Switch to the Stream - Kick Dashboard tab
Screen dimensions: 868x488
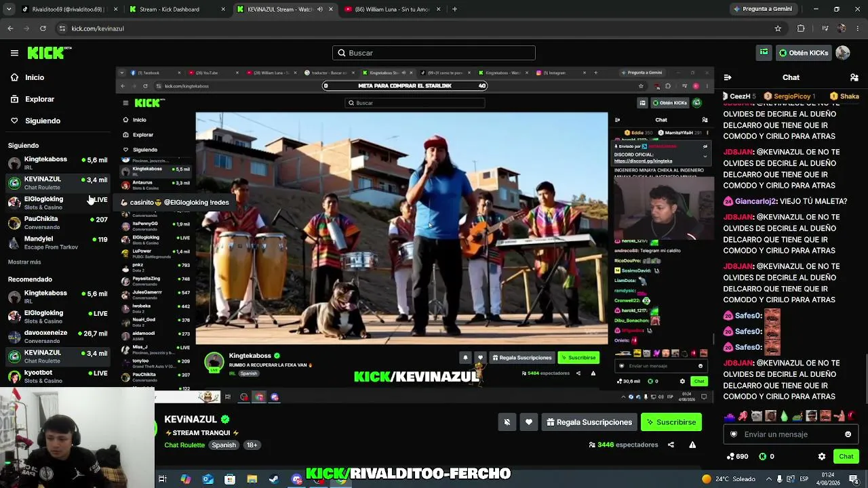177,9
